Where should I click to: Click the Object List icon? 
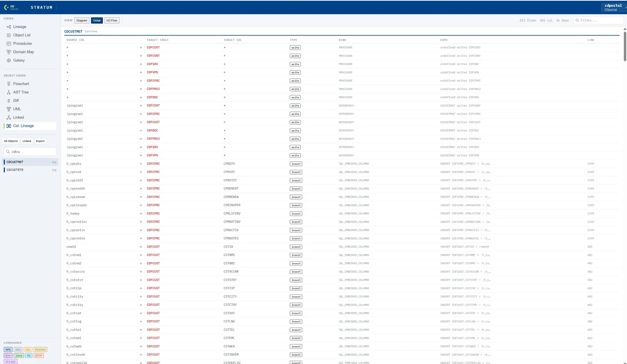(x=9, y=35)
